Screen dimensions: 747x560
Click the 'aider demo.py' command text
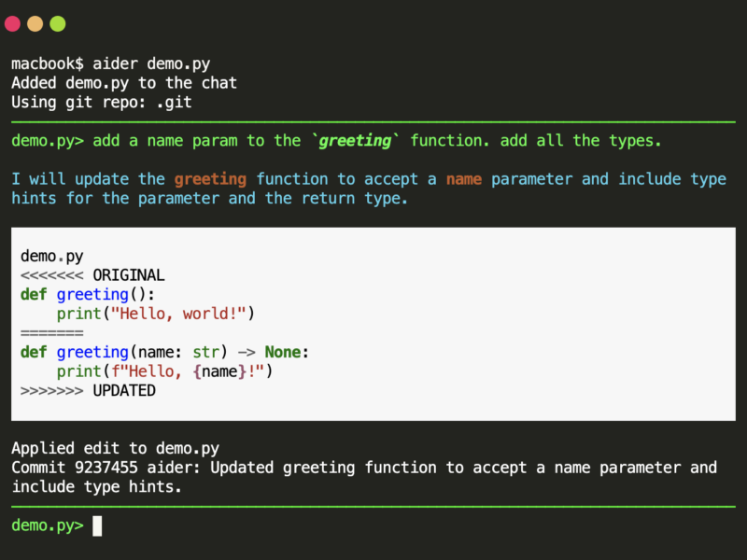[x=151, y=64]
